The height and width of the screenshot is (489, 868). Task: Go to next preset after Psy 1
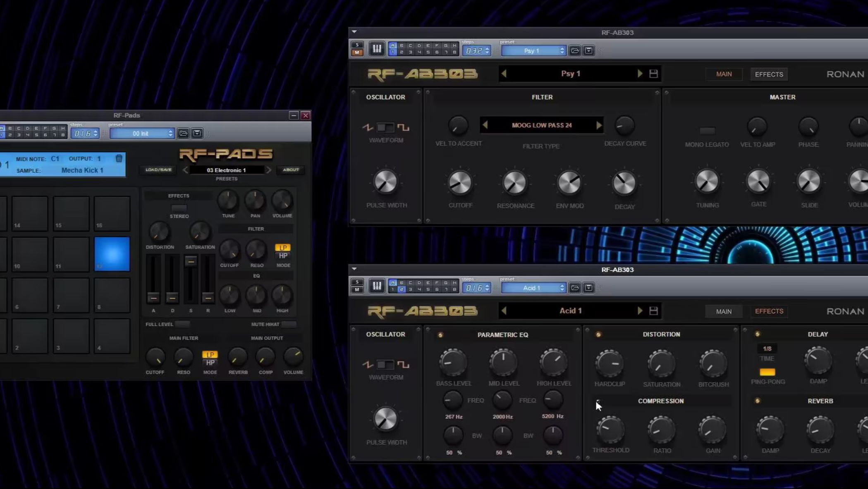coord(640,74)
